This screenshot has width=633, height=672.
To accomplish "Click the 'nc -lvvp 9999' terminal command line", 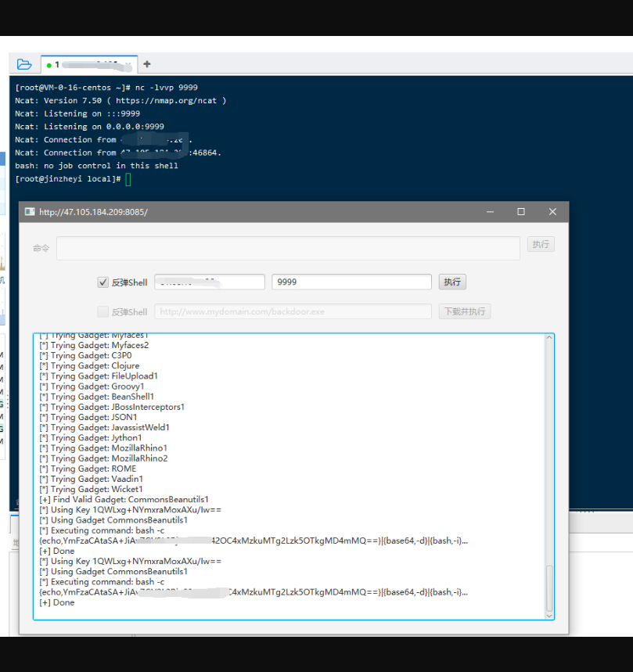I will click(x=106, y=88).
